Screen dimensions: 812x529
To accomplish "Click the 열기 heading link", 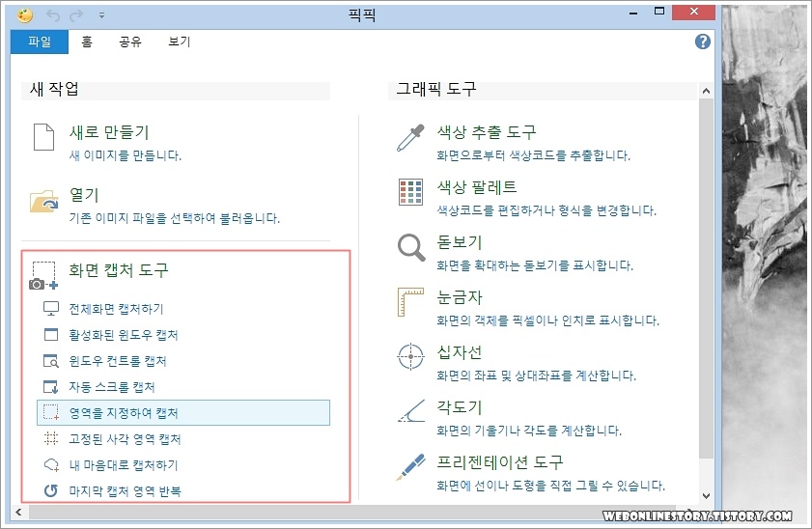I will (x=84, y=195).
